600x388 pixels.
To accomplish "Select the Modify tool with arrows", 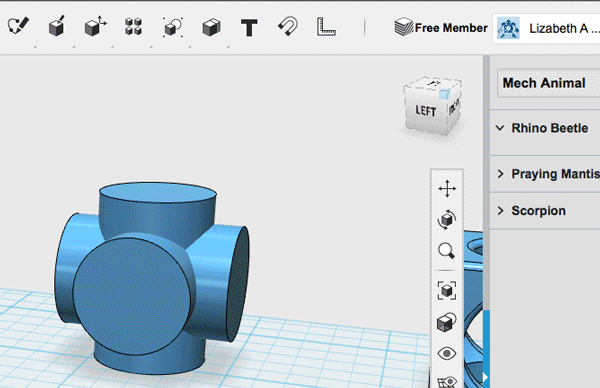I will pyautogui.click(x=95, y=27).
